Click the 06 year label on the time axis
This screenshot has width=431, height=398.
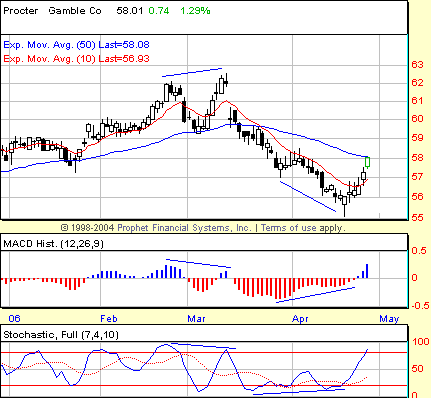click(x=14, y=319)
